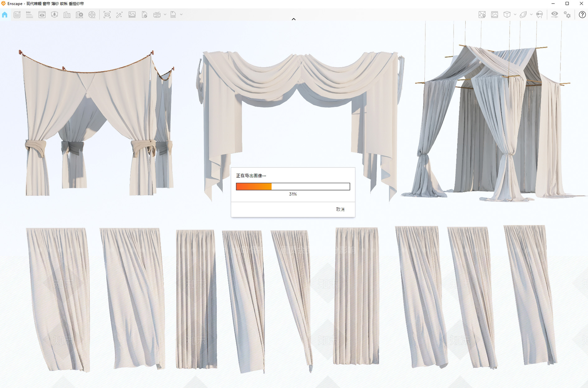Click the Screenshot capture frame icon

click(107, 15)
